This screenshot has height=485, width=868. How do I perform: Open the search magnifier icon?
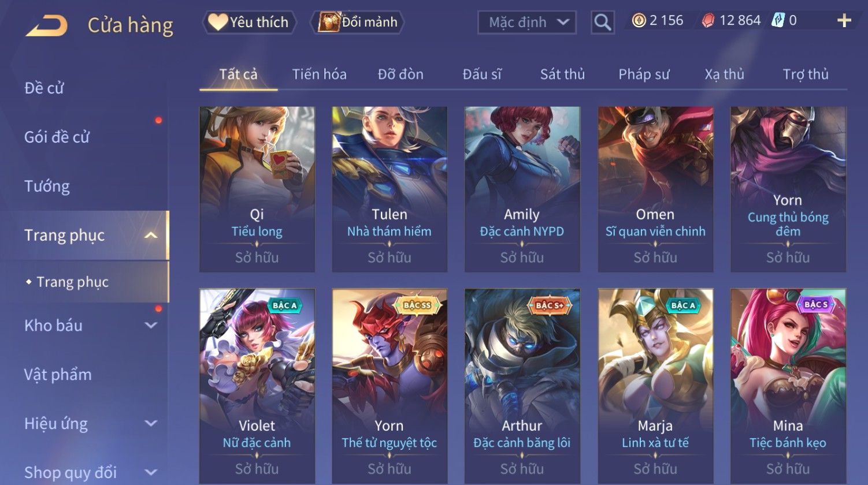602,23
